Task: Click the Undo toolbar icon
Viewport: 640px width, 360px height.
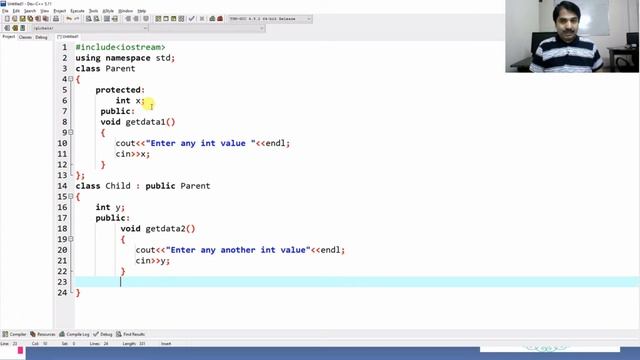Action: [x=69, y=19]
